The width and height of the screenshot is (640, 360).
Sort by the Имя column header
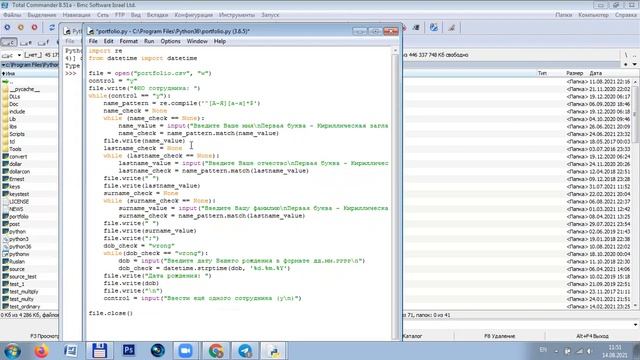click(x=30, y=73)
